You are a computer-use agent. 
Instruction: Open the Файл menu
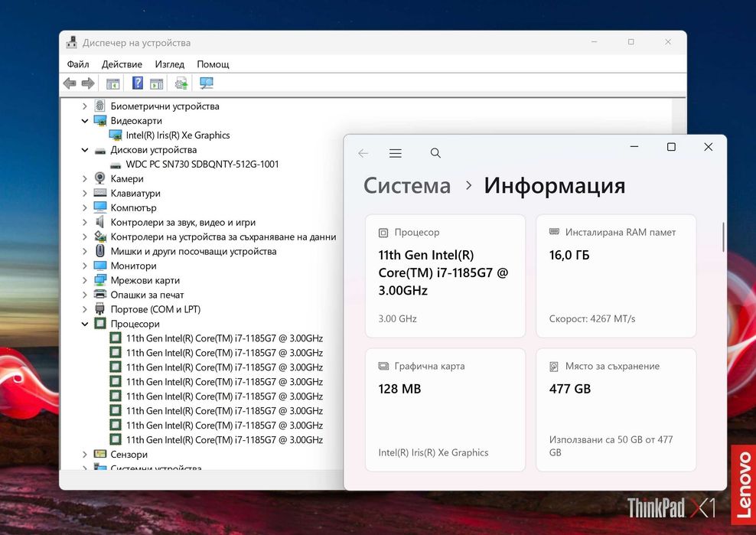coord(77,64)
